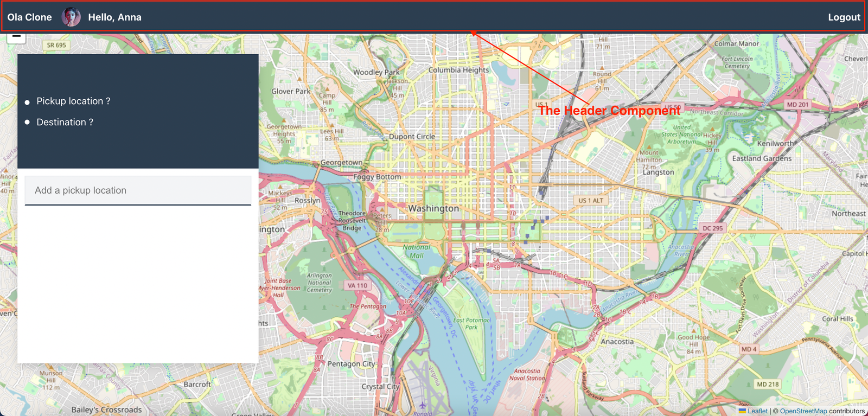Click the "Barcroft" map label
Screen dimensions: 868x416
click(x=197, y=385)
